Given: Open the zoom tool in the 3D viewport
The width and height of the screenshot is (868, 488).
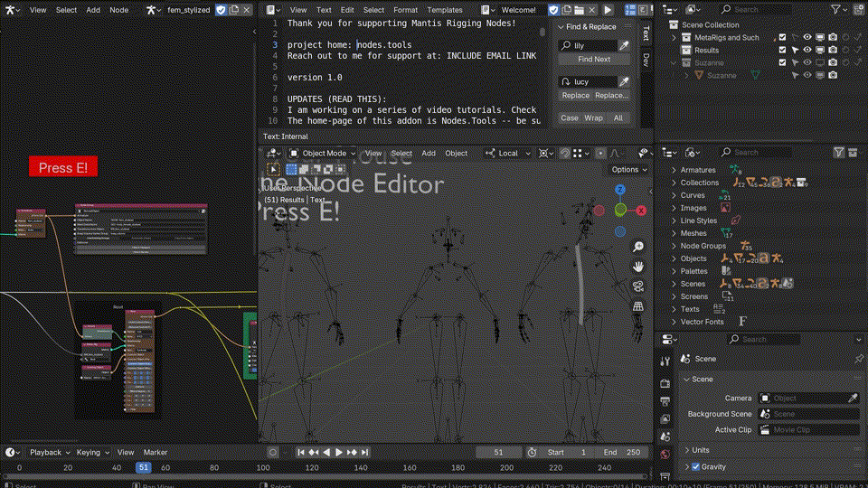Looking at the screenshot, I should click(x=638, y=247).
